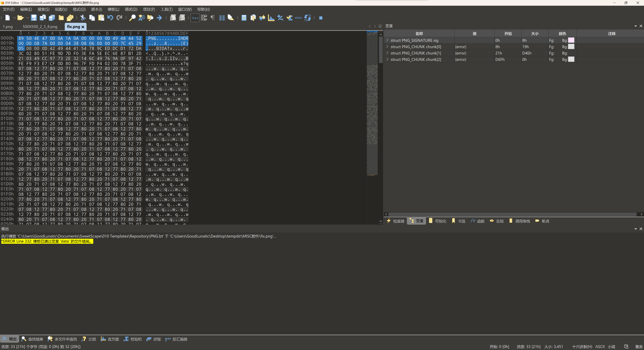This screenshot has height=350, width=644.
Task: Switch to the 500X500_2_3_8.png tab
Action: pyautogui.click(x=40, y=26)
